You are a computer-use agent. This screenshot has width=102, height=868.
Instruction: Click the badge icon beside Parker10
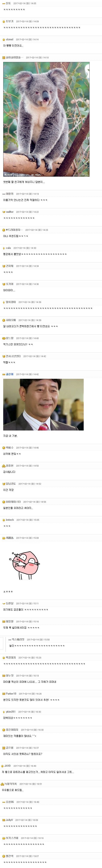coord(4,694)
